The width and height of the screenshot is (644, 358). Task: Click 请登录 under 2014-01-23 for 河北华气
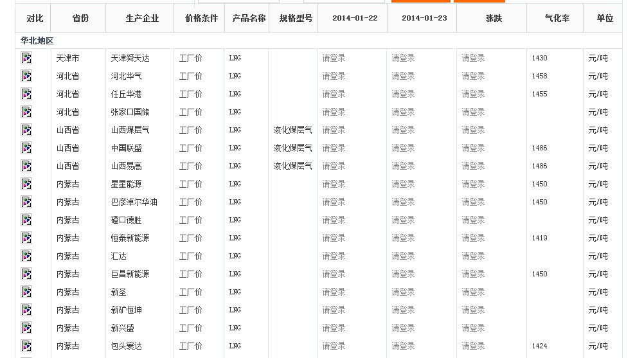403,76
